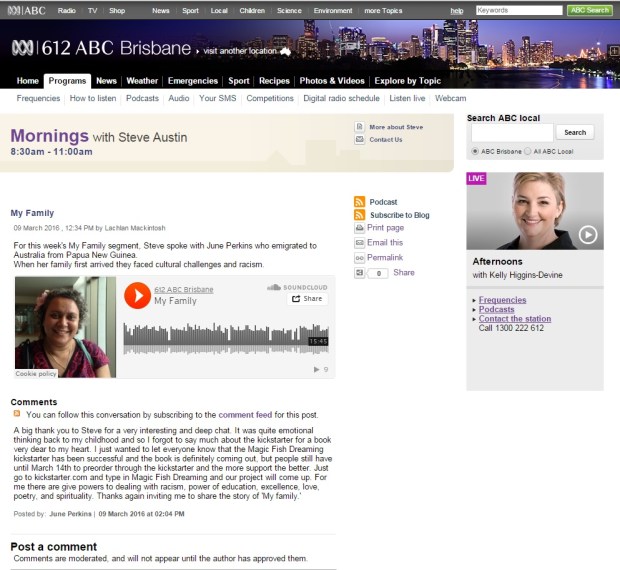Click the SoundCloud Share button

click(x=308, y=299)
